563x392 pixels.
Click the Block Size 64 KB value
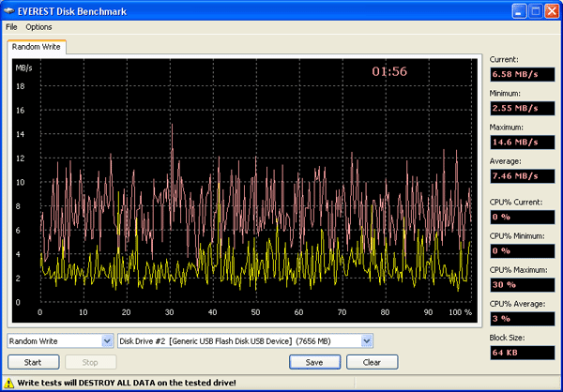pyautogui.click(x=523, y=353)
